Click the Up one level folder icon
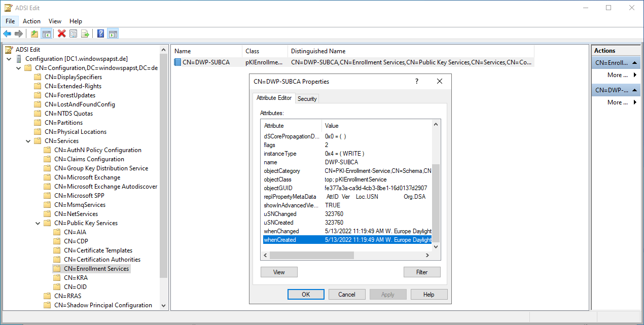Image resolution: width=644 pixels, height=325 pixels. pyautogui.click(x=34, y=34)
